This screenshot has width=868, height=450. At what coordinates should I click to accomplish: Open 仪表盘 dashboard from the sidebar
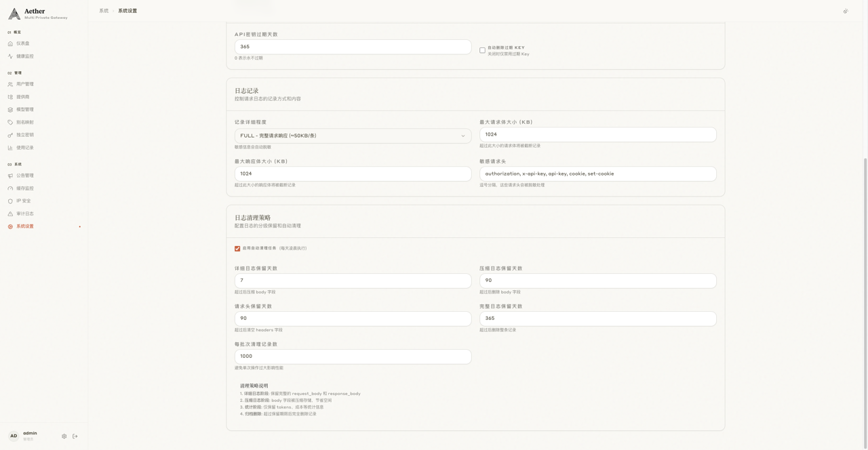click(x=22, y=43)
